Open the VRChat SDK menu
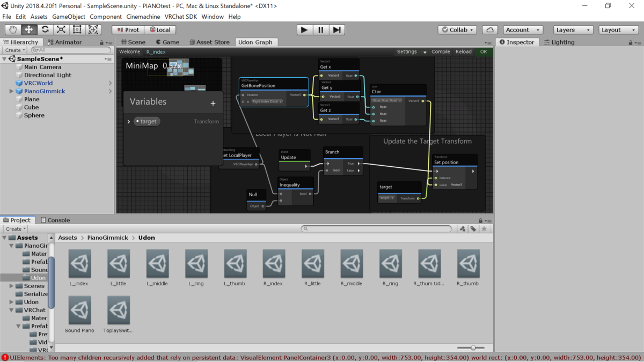 (181, 17)
